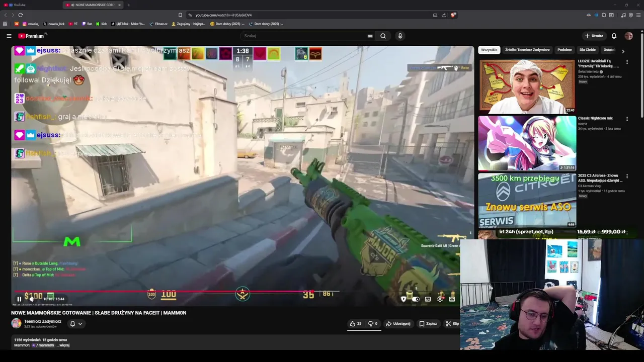644x362 pixels.
Task: Open the YT bookmark
Action: (x=73, y=24)
